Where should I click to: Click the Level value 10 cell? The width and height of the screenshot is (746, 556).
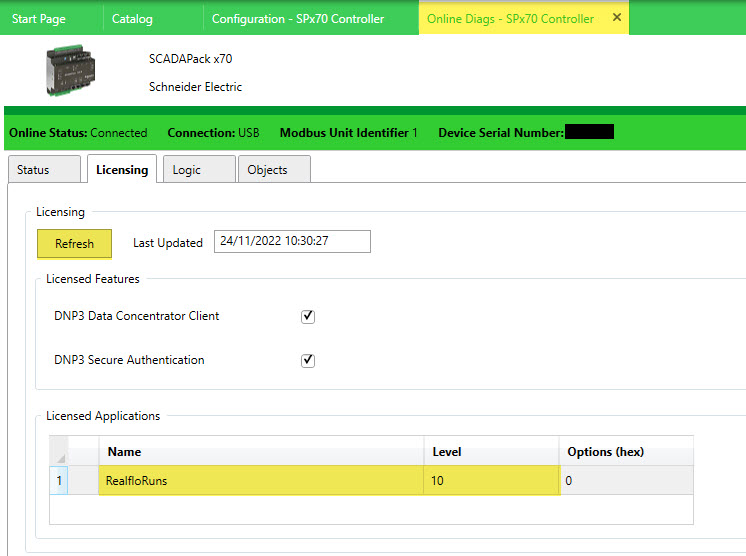[491, 480]
